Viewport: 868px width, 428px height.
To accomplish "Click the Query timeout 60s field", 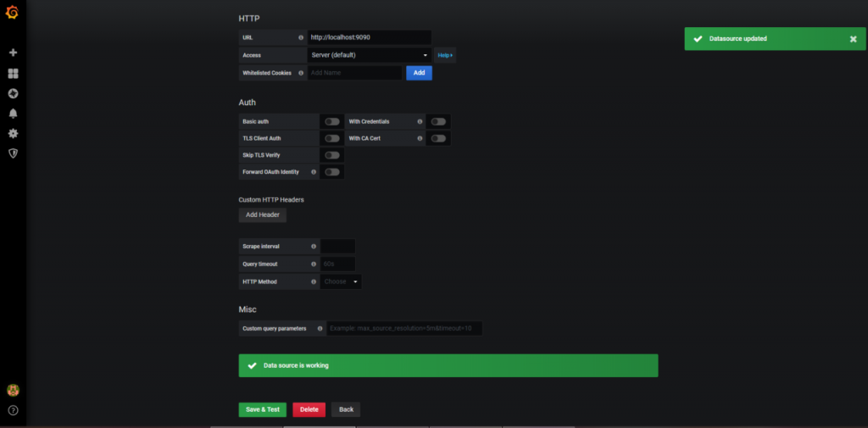I will pos(337,264).
